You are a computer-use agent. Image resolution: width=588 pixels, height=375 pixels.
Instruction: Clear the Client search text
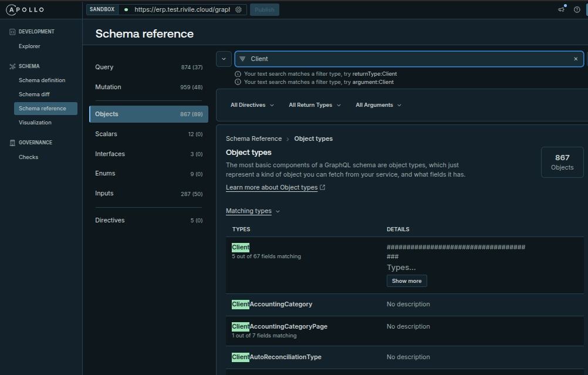coord(576,59)
